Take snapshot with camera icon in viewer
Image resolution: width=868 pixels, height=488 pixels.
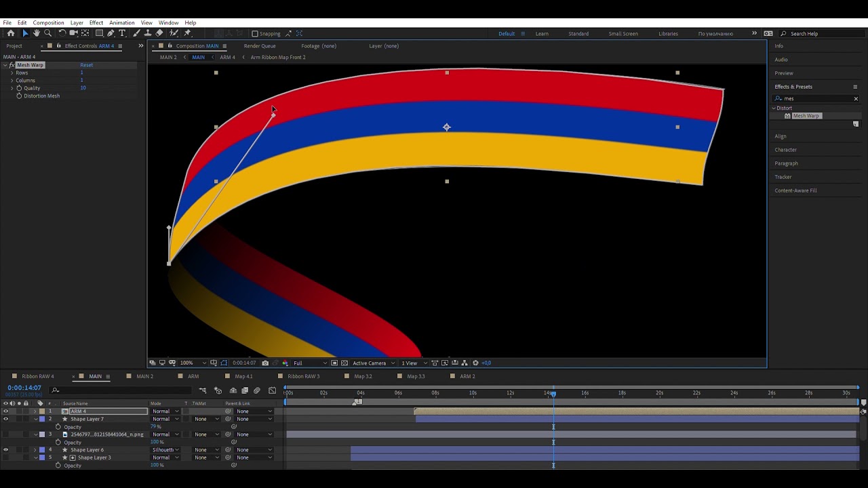(265, 363)
